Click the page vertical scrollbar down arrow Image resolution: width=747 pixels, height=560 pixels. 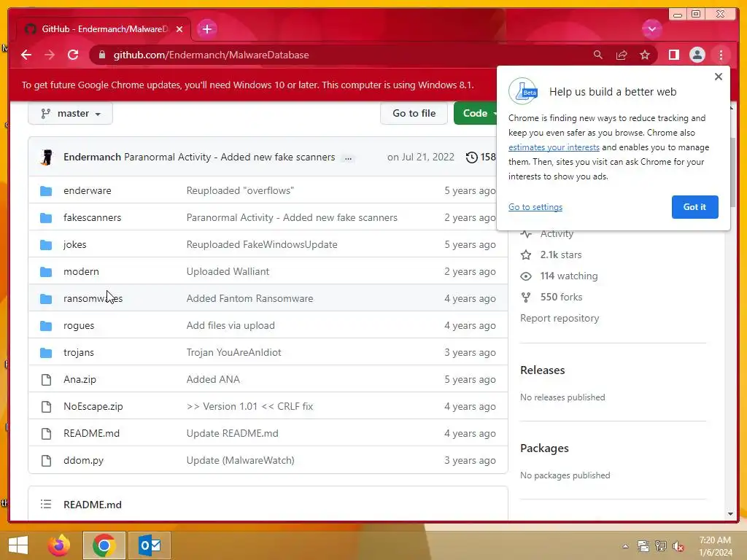(730, 514)
